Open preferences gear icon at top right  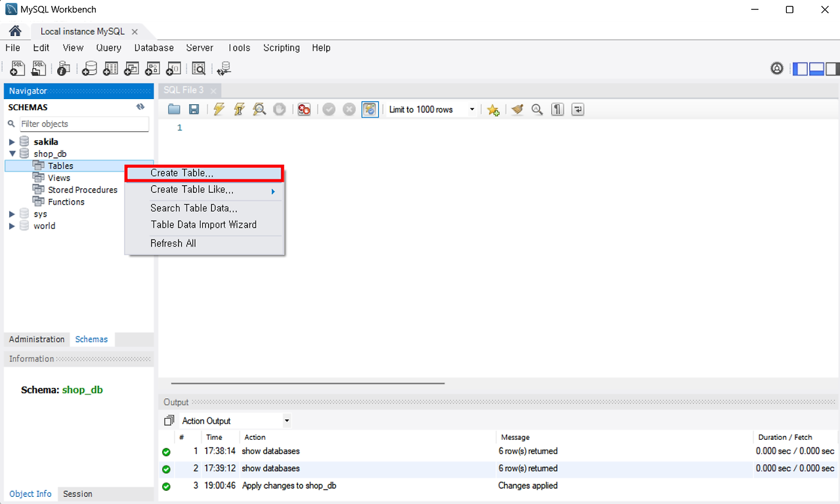coord(777,68)
